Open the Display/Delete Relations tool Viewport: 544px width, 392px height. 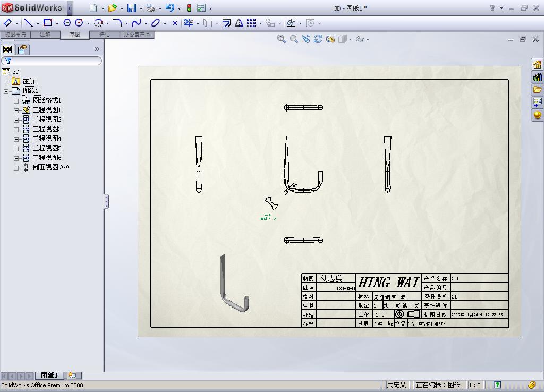pyautogui.click(x=291, y=23)
